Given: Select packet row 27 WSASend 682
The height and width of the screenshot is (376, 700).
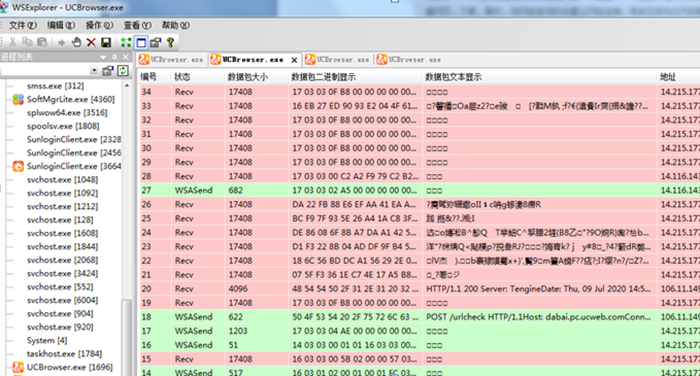Looking at the screenshot, I should click(x=420, y=190).
